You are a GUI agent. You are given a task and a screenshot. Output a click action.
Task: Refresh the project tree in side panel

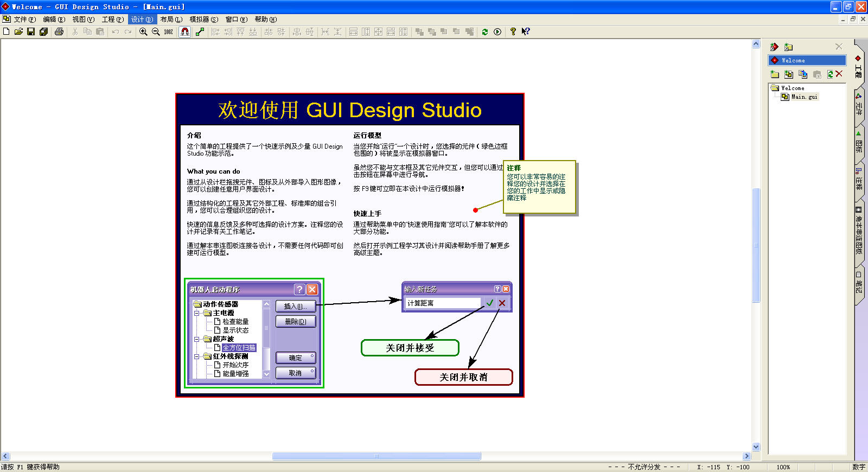pyautogui.click(x=830, y=74)
